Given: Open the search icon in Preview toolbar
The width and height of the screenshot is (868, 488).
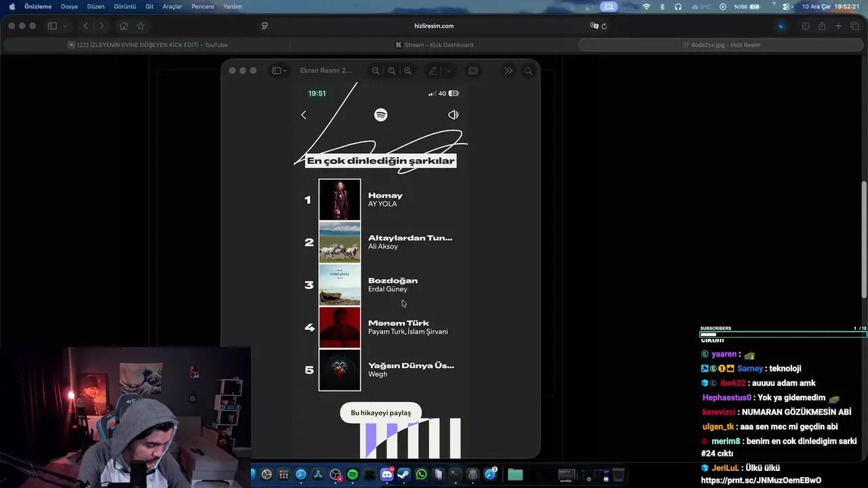Looking at the screenshot, I should click(x=528, y=70).
